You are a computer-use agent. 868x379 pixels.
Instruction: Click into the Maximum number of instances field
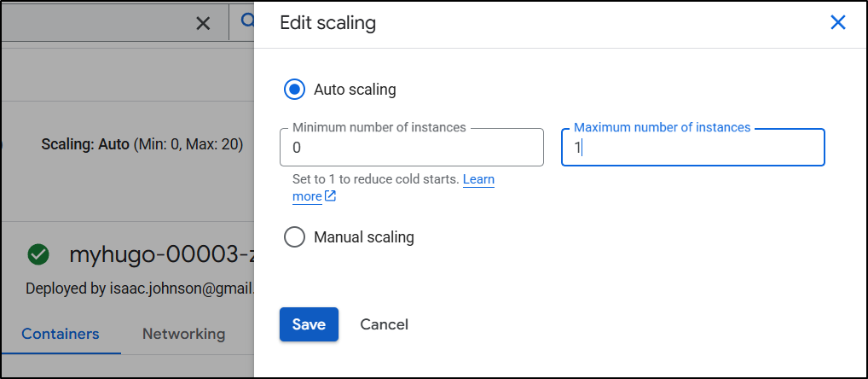(x=692, y=148)
